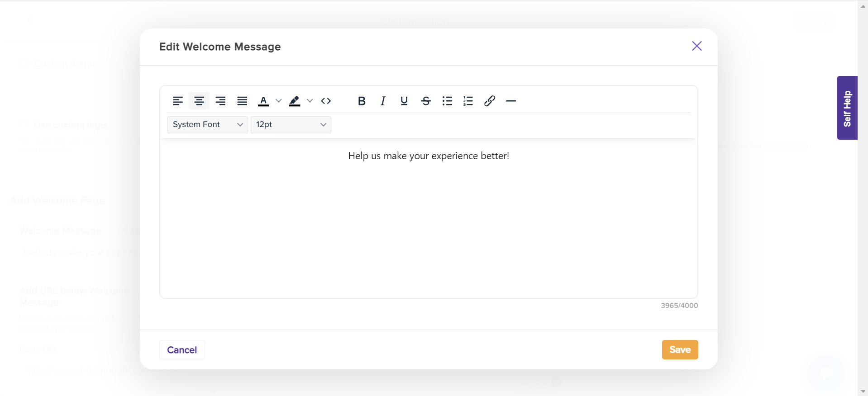Expand the text color options arrow
The image size is (868, 396).
279,101
